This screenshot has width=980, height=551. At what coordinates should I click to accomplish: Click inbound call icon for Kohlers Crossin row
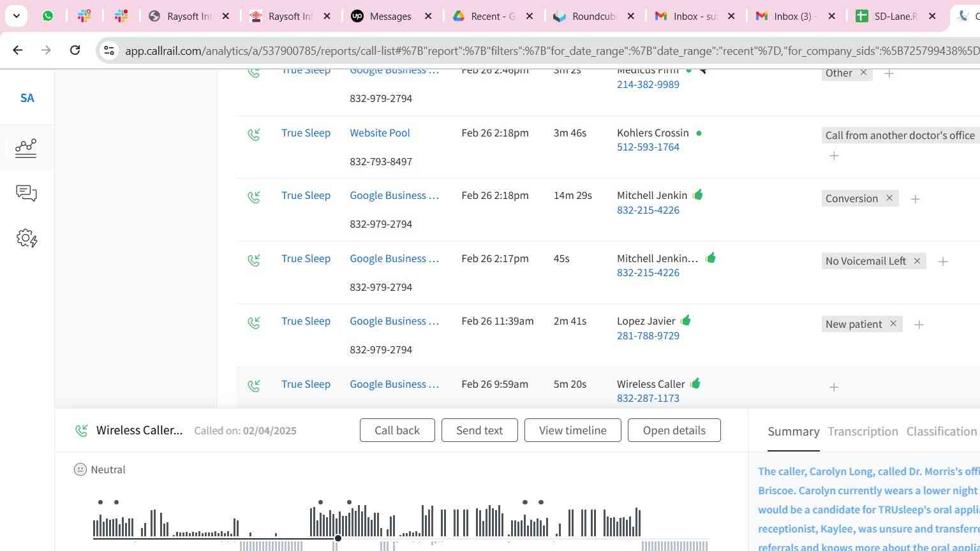pyautogui.click(x=254, y=135)
